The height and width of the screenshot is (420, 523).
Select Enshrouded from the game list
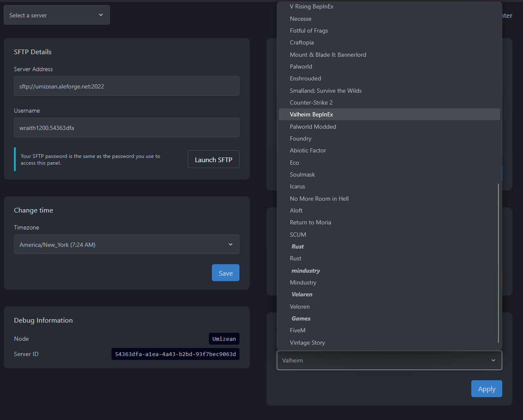[x=305, y=78]
